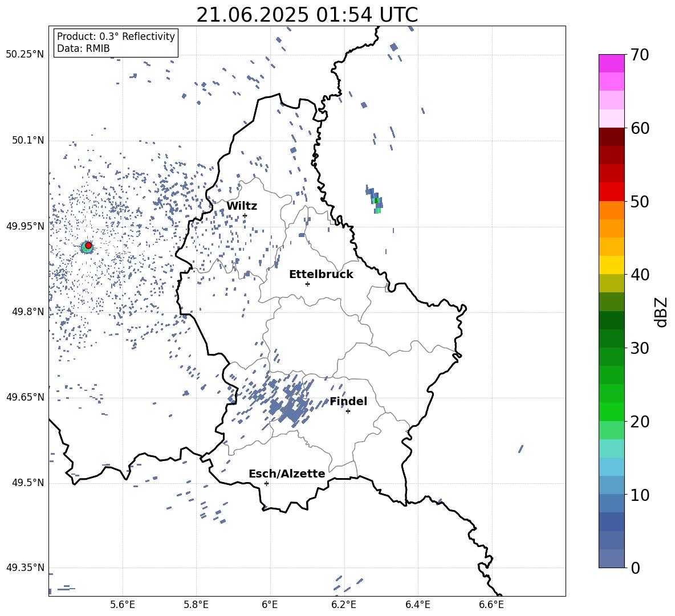Click the yellow colorbar segment just above 40 dBZ
This screenshot has width=675, height=616.
611,265
